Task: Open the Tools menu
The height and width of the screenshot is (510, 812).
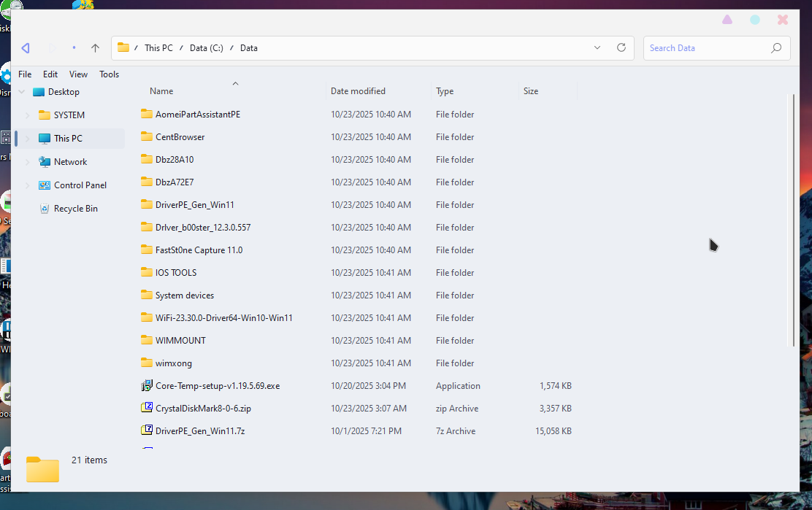Action: click(109, 74)
